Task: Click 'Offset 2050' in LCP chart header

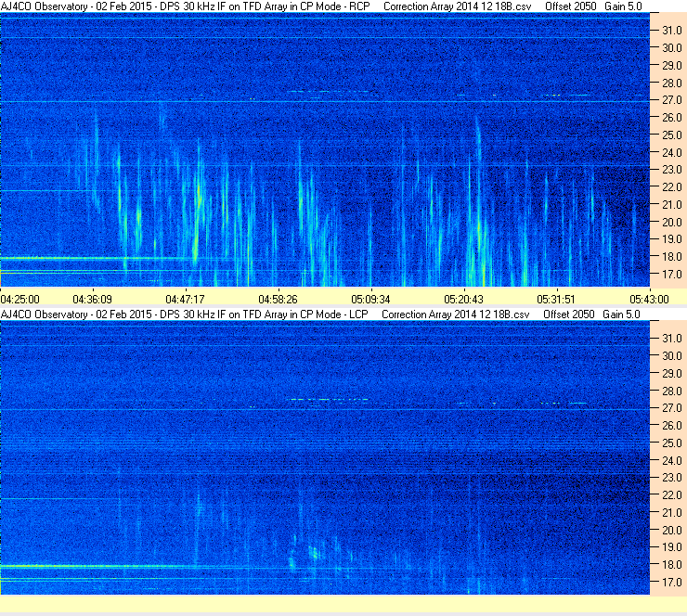Action: coord(569,314)
